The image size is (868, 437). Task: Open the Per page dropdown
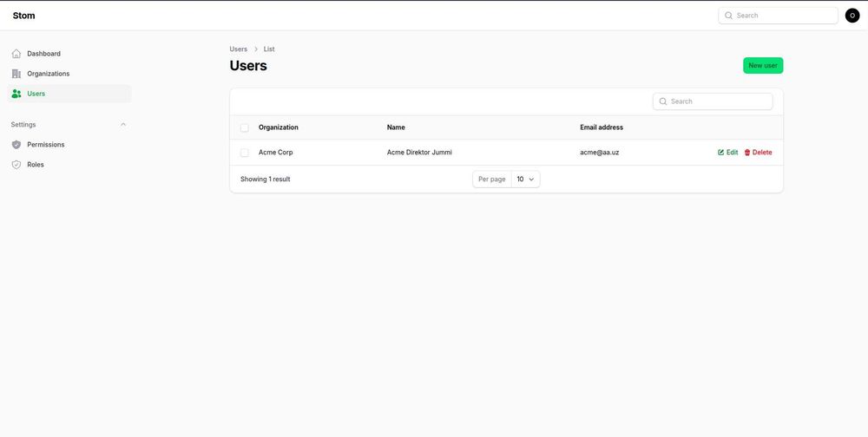(x=525, y=179)
